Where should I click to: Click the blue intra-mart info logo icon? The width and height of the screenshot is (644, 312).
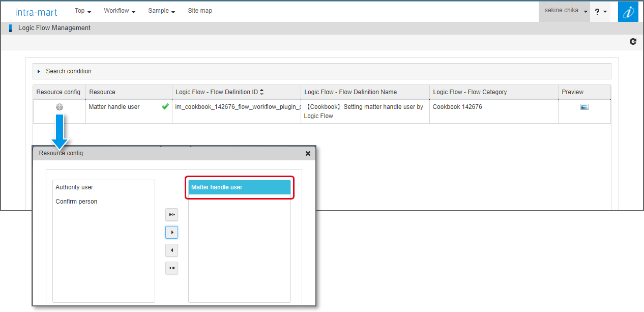[x=628, y=12]
